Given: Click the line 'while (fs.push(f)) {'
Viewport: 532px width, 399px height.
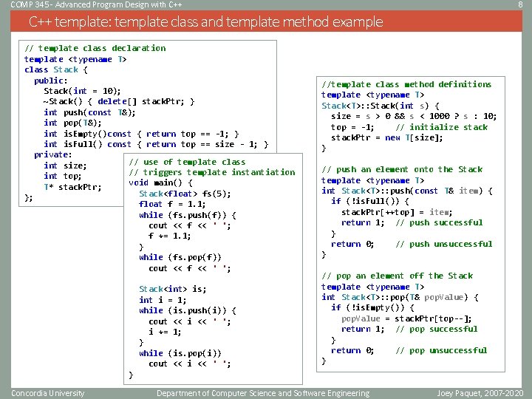Looking at the screenshot, I should pos(188,215).
